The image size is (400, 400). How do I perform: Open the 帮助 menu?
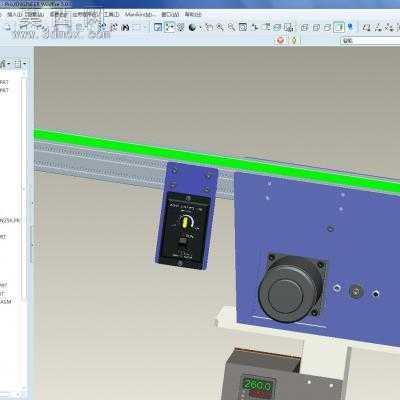(x=193, y=14)
